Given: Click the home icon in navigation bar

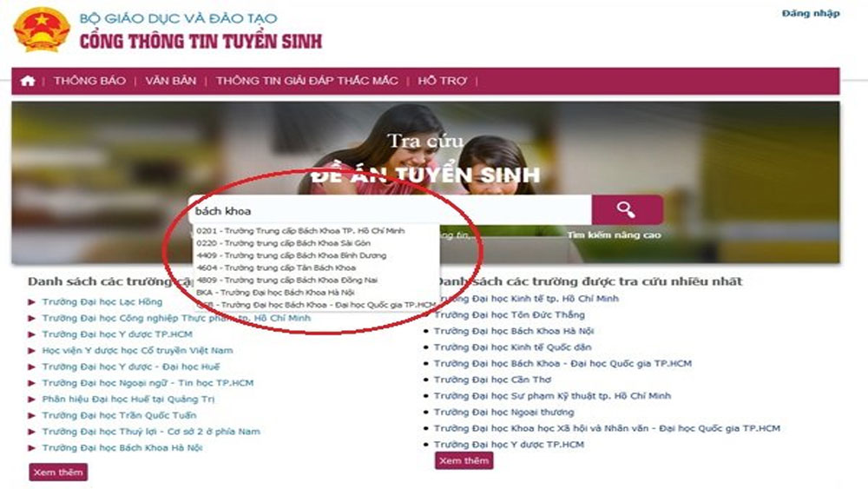Looking at the screenshot, I should [x=28, y=81].
